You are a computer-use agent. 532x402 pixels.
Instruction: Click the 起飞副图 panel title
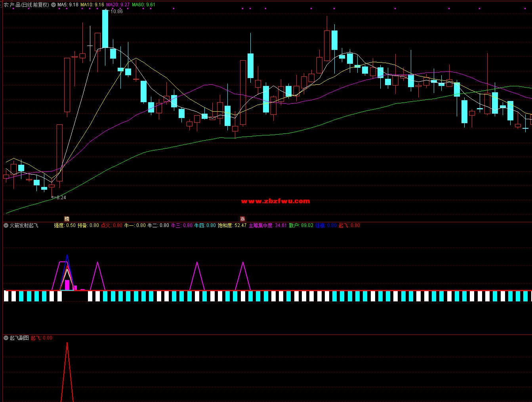(x=19, y=338)
